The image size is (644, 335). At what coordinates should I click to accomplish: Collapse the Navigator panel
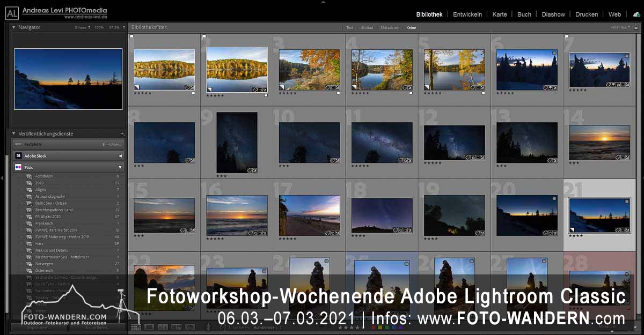[x=14, y=27]
